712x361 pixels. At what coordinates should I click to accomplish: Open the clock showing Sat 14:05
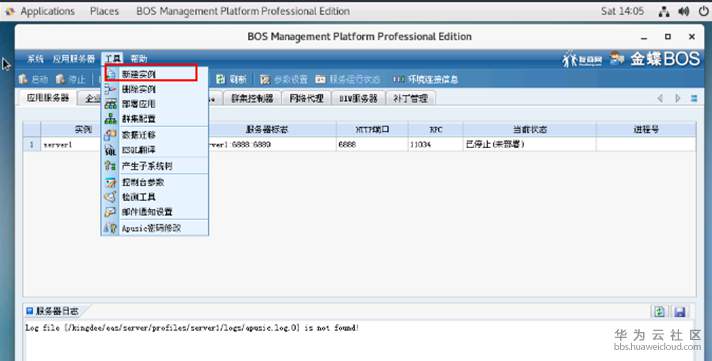tap(622, 11)
